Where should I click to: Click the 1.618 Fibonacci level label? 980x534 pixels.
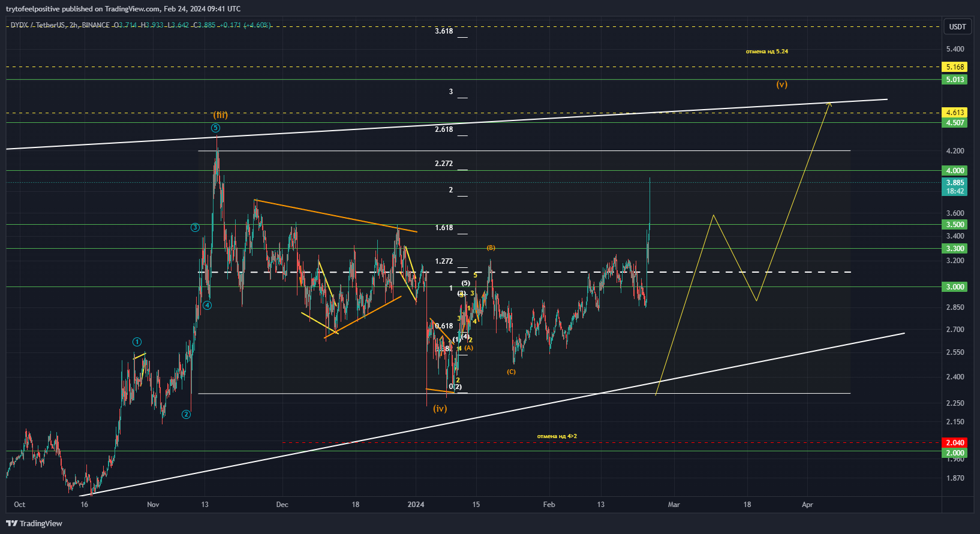pyautogui.click(x=444, y=228)
